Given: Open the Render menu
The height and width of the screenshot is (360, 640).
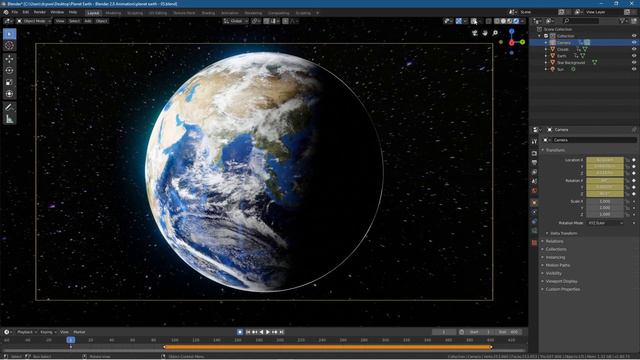Looking at the screenshot, I should (40, 12).
